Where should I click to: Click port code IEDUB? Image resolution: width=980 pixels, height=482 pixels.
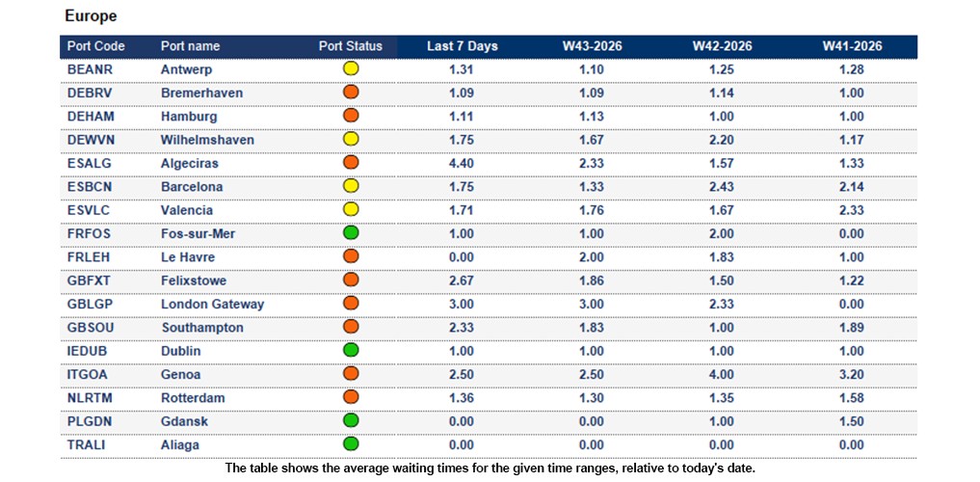click(x=87, y=351)
